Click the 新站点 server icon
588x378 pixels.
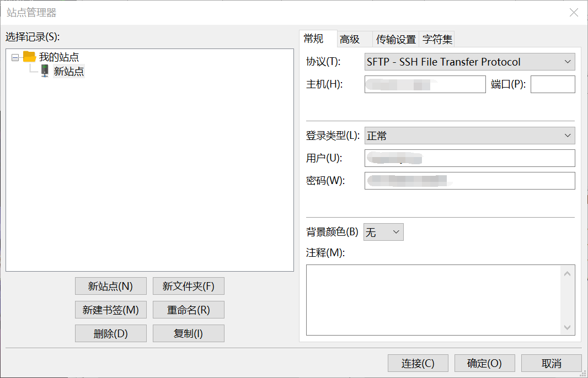44,71
